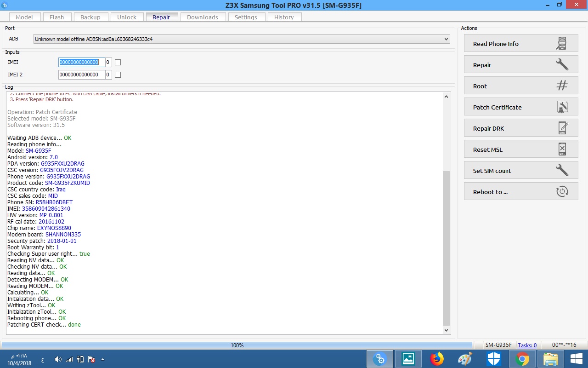Click log line Phone SN: R58HB06DBET

pyautogui.click(x=40, y=202)
